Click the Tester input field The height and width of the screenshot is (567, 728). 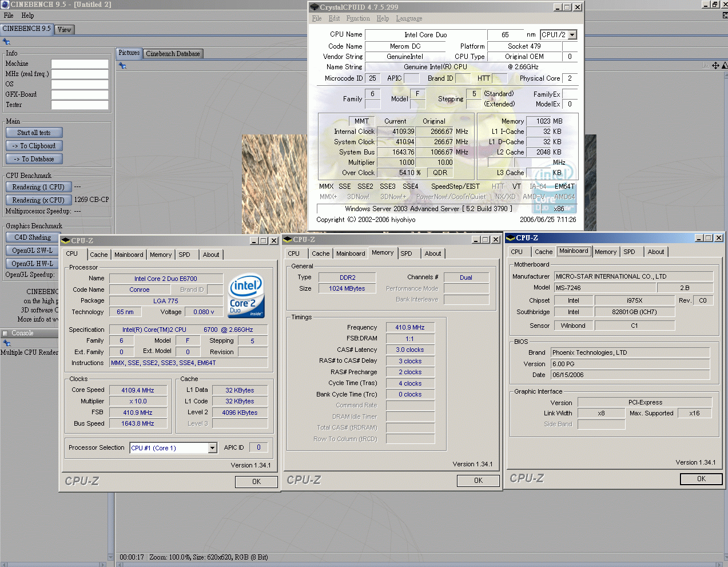pos(79,105)
